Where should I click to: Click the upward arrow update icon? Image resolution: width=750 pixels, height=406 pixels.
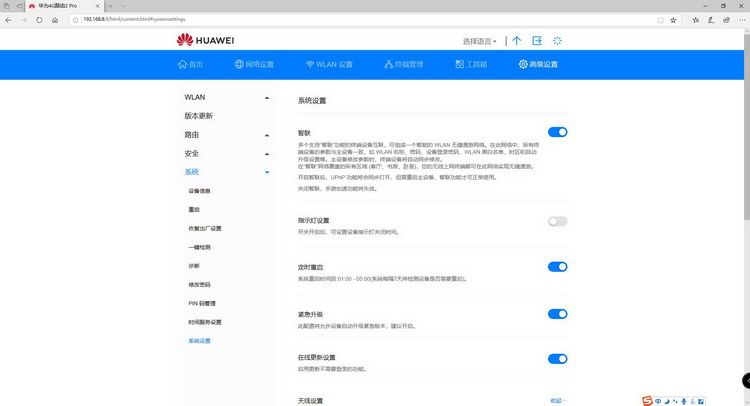point(517,41)
